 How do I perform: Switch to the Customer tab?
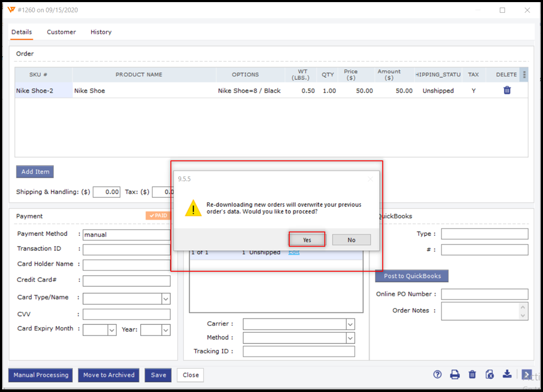(61, 32)
